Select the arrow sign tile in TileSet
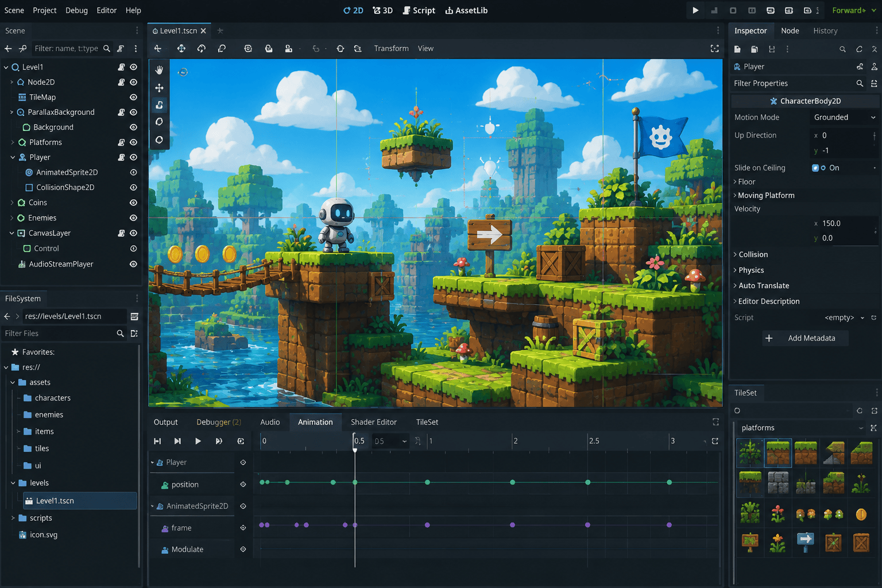882x588 pixels. 806,541
